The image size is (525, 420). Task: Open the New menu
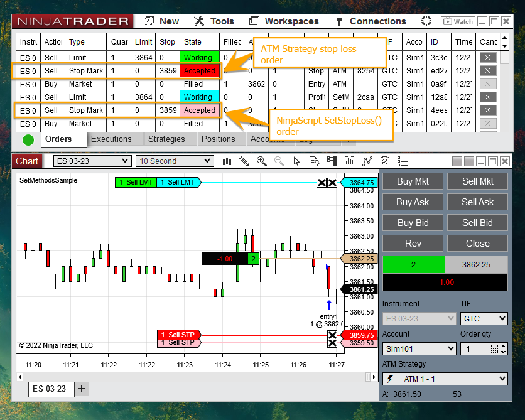point(162,21)
